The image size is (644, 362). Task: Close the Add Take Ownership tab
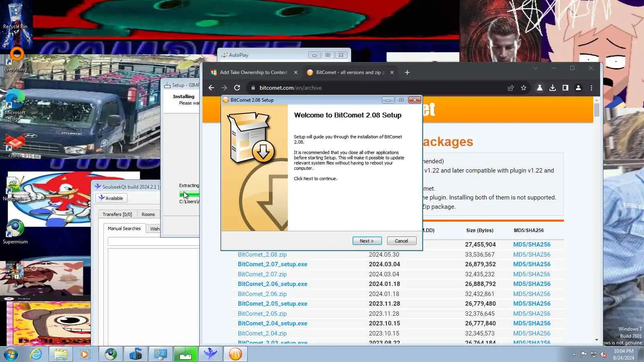pos(296,72)
